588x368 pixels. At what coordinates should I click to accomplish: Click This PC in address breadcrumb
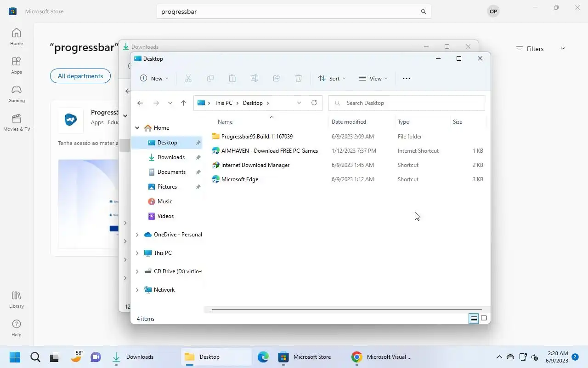click(223, 103)
